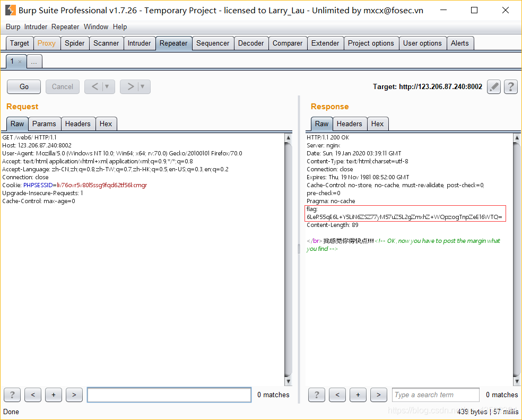The image size is (522, 420).
Task: Click response scrollbar up arrow
Action: [x=517, y=137]
